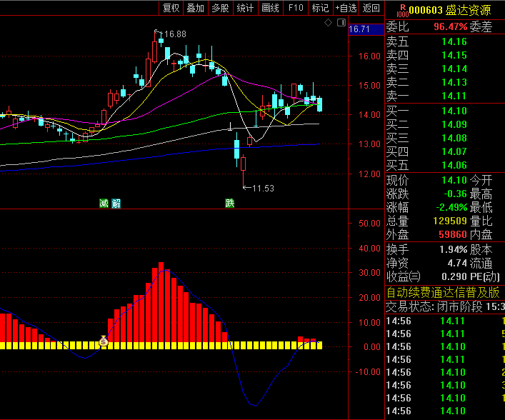Toggle the panel layout square icon
This screenshot has height=420, width=505.
(341, 23)
